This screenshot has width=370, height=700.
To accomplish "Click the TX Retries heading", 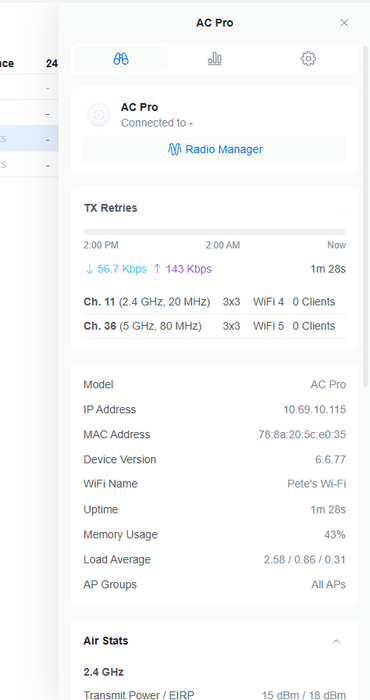I will coord(110,208).
